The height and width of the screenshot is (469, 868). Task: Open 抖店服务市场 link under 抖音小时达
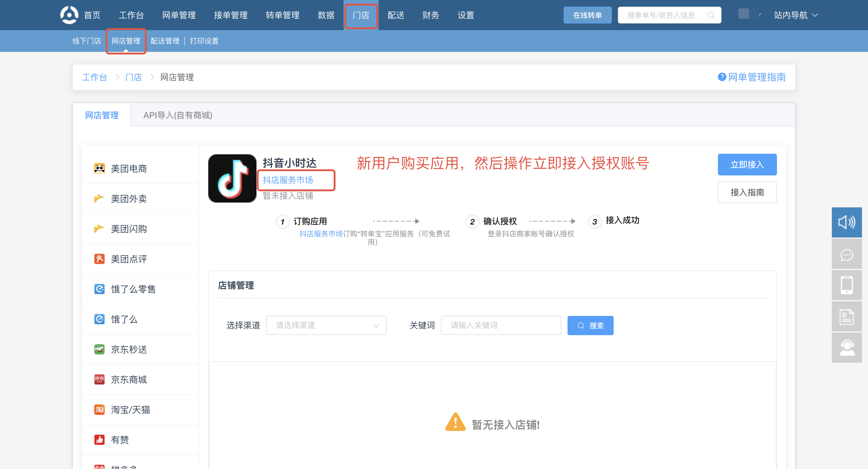click(x=288, y=180)
